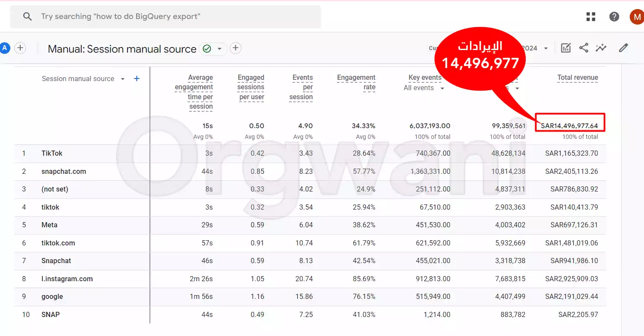Sort by Total revenue column header
This screenshot has width=644, height=336.
[577, 78]
